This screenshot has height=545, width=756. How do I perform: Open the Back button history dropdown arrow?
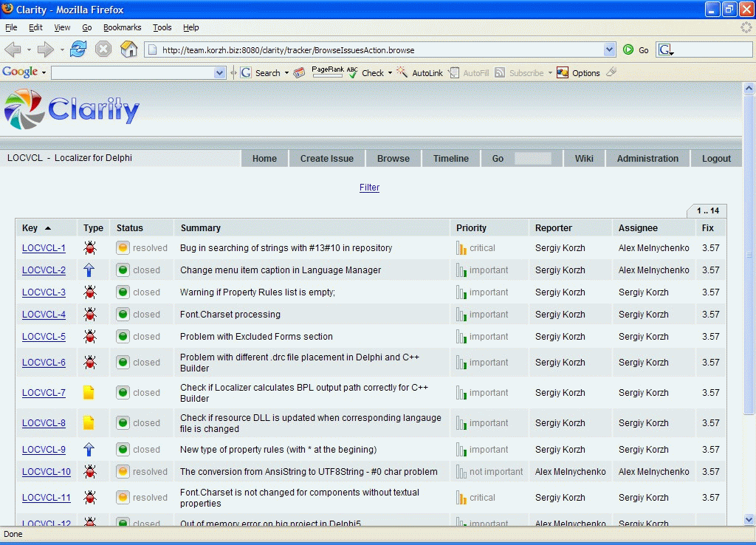pos(29,49)
